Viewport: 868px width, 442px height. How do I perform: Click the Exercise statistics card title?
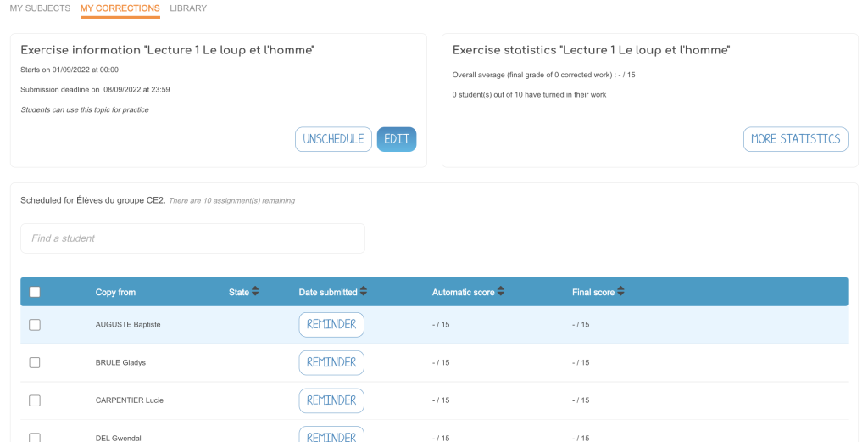[x=591, y=50]
